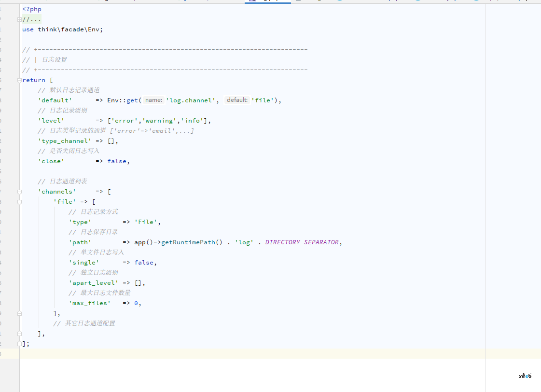The width and height of the screenshot is (541, 392).
Task: Click the crmeb logo watermark
Action: pyautogui.click(x=525, y=376)
